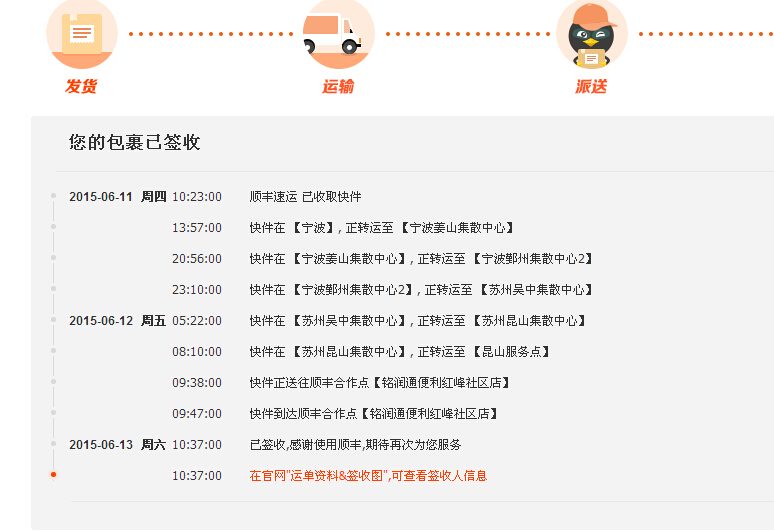
Task: Click the 13:57:00 timestamp
Action: 197,228
